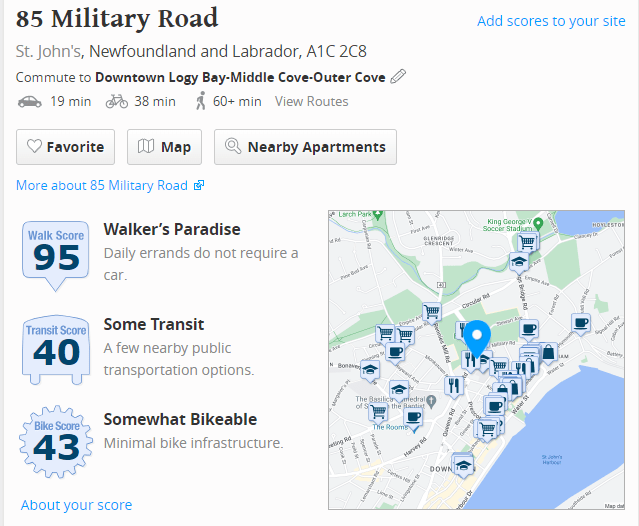
Task: Click the King George V Soccer Stadium green marker
Action: pos(536,220)
